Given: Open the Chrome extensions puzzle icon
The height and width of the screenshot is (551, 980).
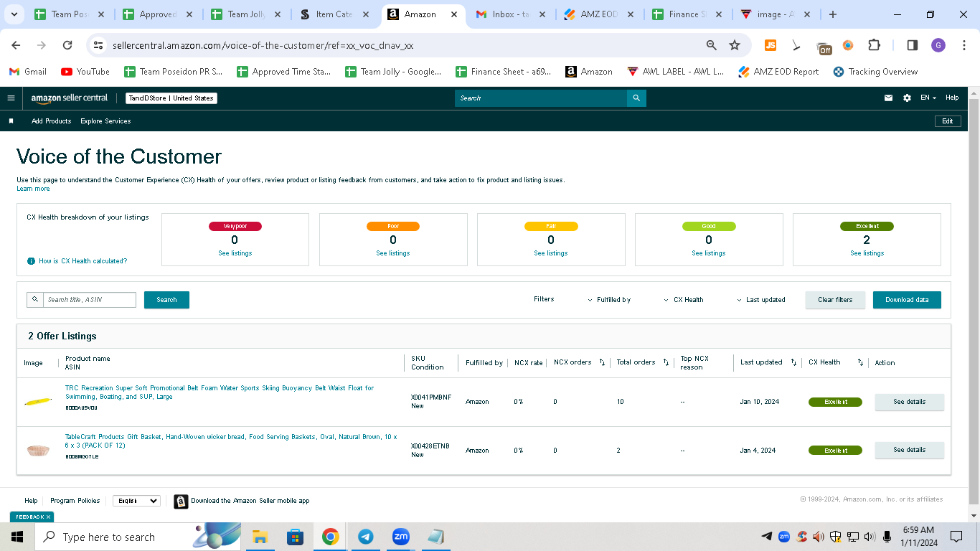Looking at the screenshot, I should (874, 45).
